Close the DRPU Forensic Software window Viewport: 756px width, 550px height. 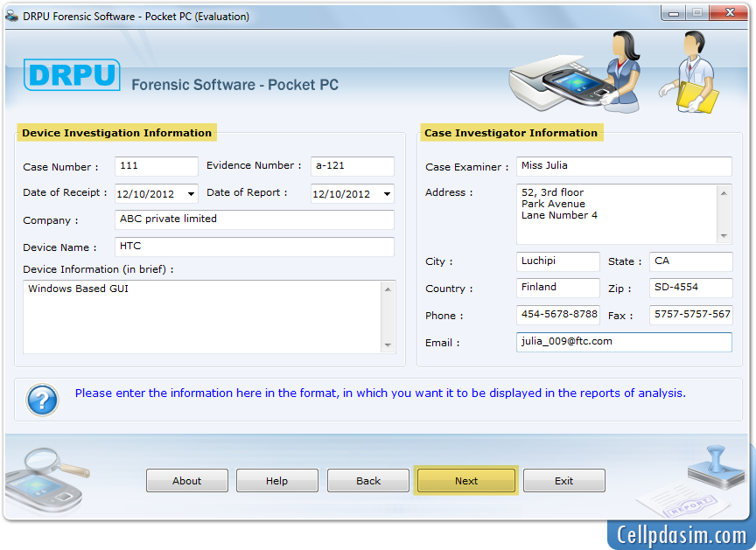730,13
